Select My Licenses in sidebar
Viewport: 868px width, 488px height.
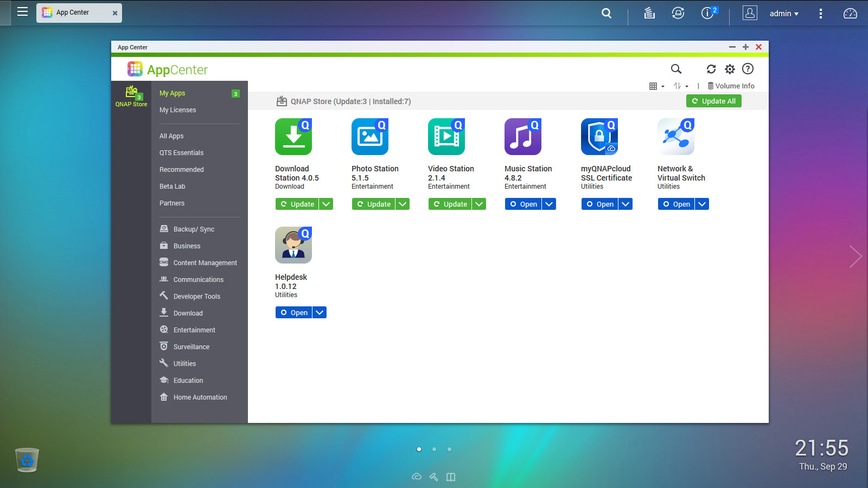point(177,110)
